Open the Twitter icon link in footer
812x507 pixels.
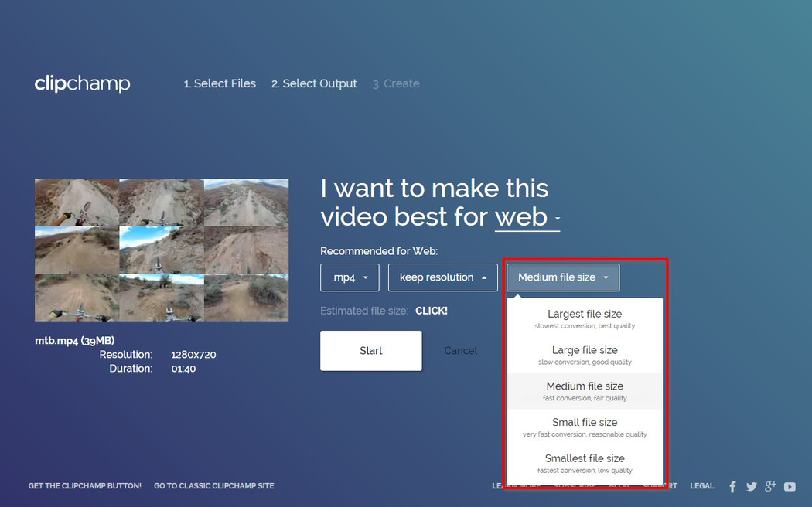coord(751,486)
